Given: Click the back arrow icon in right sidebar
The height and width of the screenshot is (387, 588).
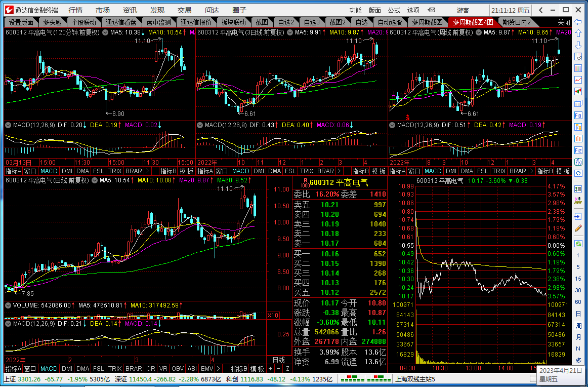Looking at the screenshot, I should click(x=578, y=22).
